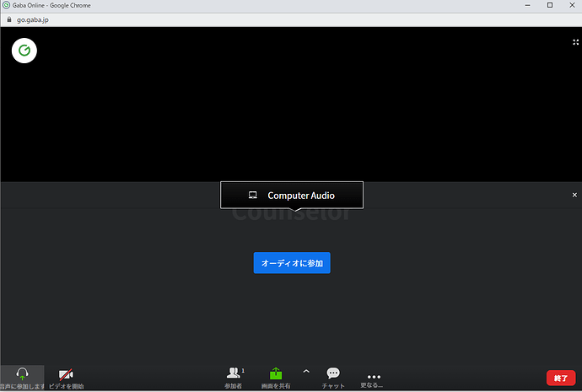Toggle fullscreen view icon

pyautogui.click(x=576, y=42)
